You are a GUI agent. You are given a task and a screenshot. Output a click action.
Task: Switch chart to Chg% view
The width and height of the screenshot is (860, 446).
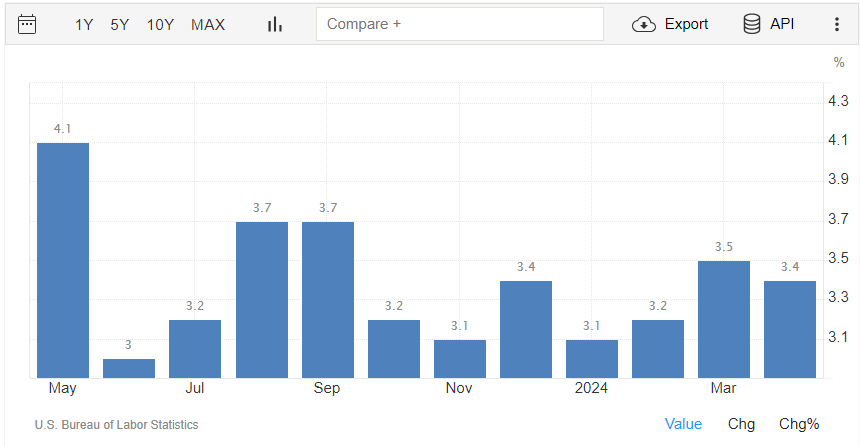tap(799, 424)
